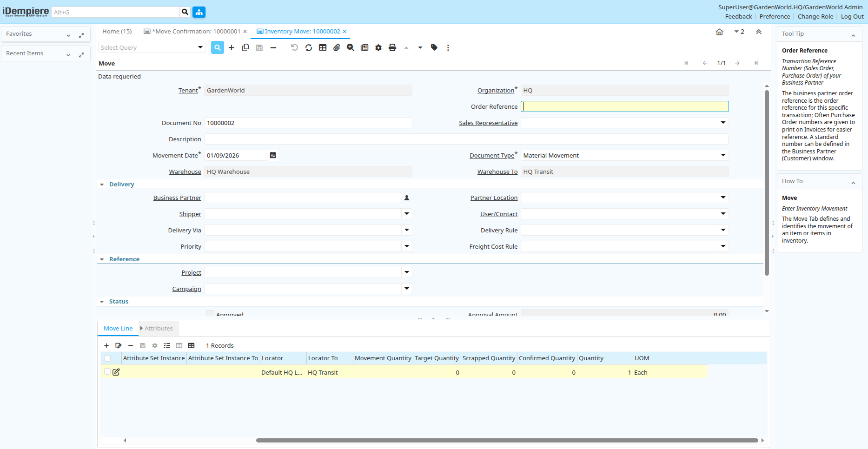
Task: Collapse the Delivery section
Action: pyautogui.click(x=102, y=184)
